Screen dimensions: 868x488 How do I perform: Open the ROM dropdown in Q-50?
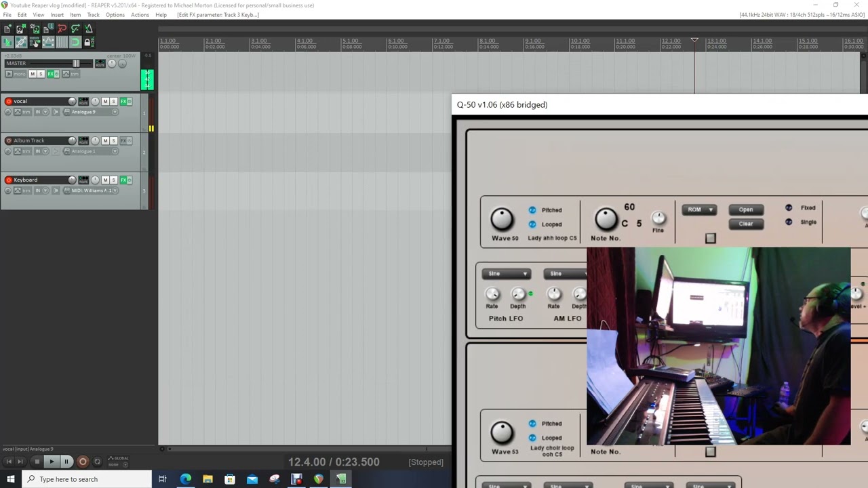click(x=699, y=210)
